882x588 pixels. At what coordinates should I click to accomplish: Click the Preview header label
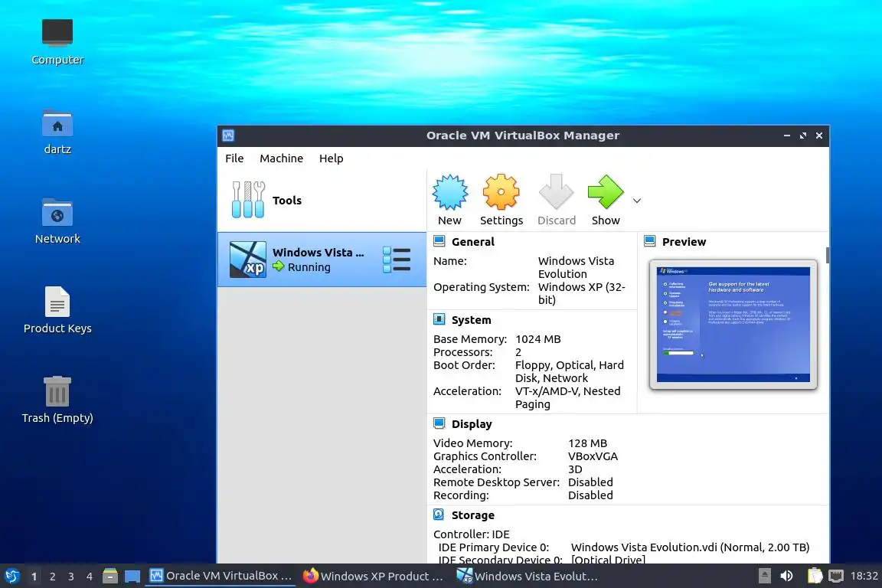[x=684, y=242]
